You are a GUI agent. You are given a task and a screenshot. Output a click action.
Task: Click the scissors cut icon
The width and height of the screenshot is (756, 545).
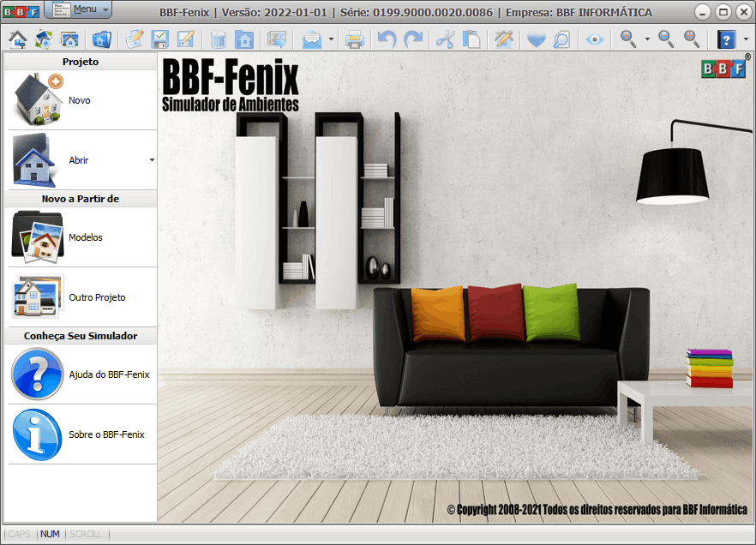tap(445, 39)
